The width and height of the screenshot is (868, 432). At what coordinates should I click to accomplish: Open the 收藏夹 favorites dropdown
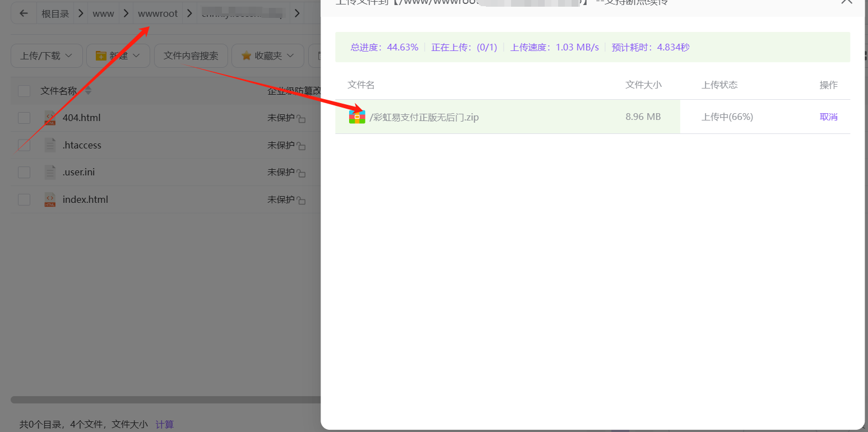(x=267, y=56)
